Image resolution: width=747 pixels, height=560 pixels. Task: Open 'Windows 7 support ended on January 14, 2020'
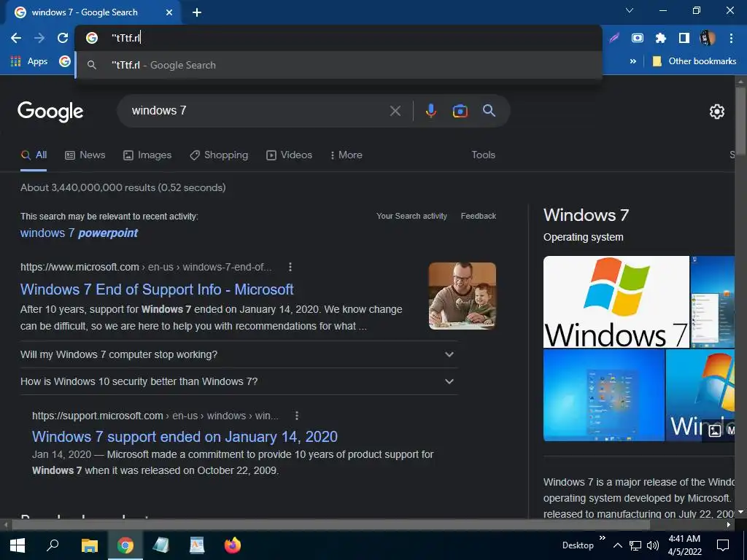(x=185, y=437)
